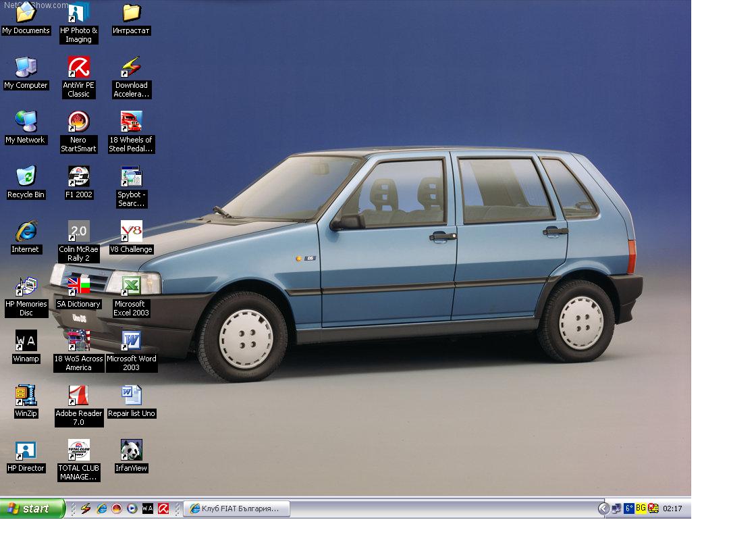Open Microsoft Excel 2003 shortcut

tap(131, 286)
